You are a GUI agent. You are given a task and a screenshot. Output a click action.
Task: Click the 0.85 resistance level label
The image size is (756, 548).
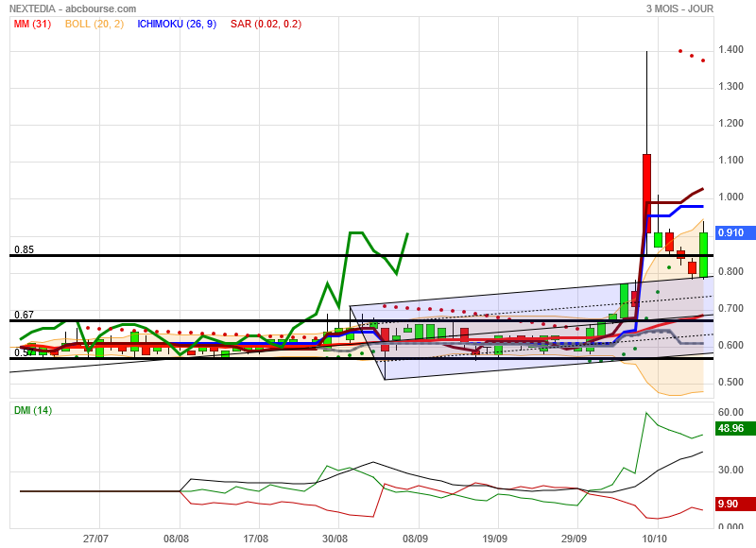point(25,249)
